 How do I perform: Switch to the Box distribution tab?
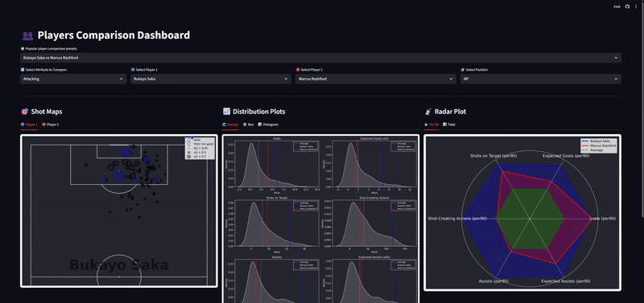249,125
